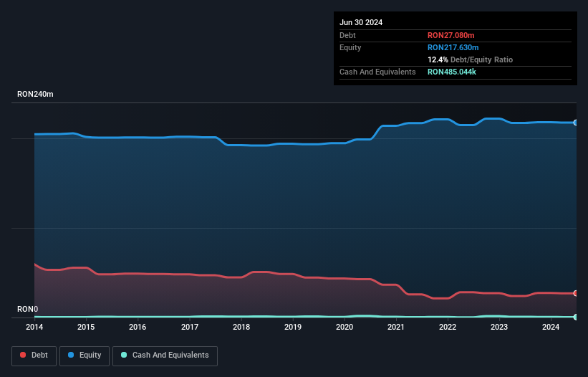Toggle the Equity series legend button
Viewport: 588px width, 377px height.
[85, 355]
